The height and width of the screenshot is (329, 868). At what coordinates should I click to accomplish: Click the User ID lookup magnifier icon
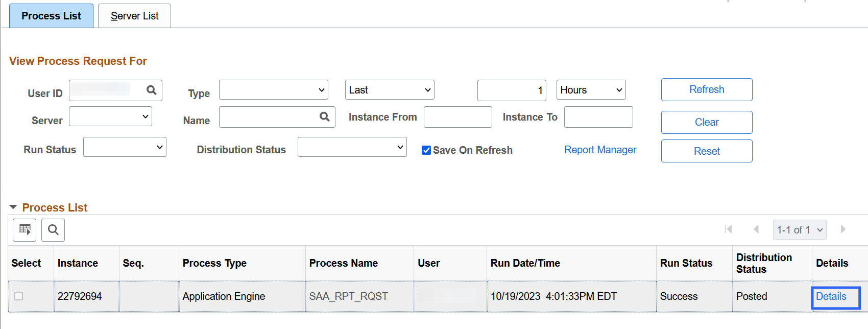click(151, 90)
